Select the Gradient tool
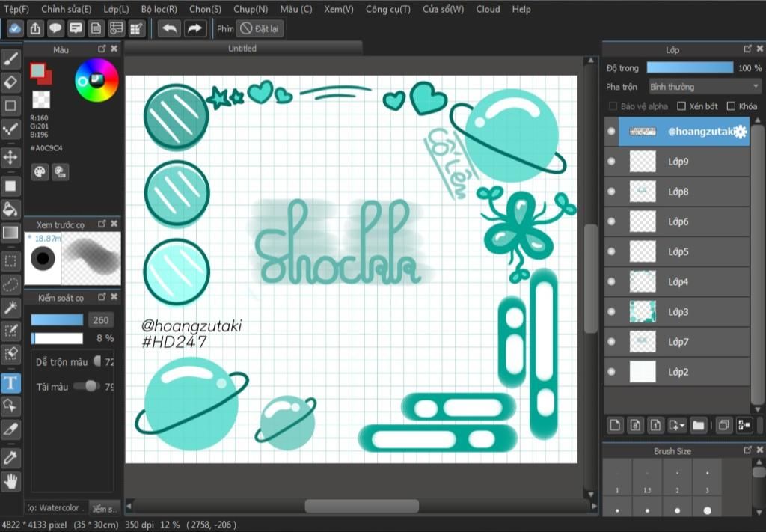766x532 pixels. point(10,233)
